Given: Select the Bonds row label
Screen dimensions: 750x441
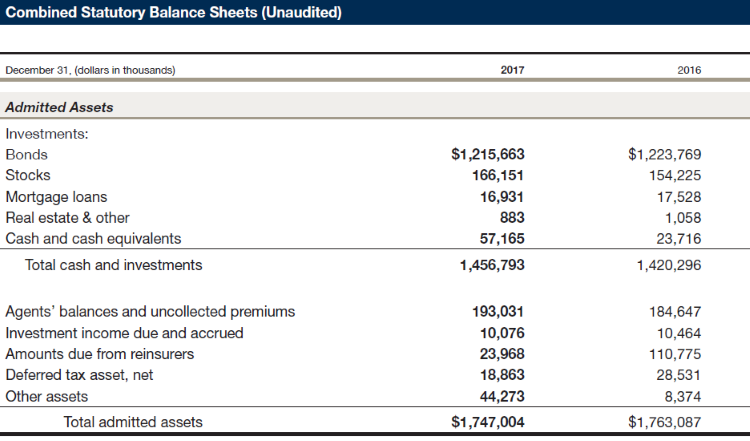Looking at the screenshot, I should (x=27, y=154).
